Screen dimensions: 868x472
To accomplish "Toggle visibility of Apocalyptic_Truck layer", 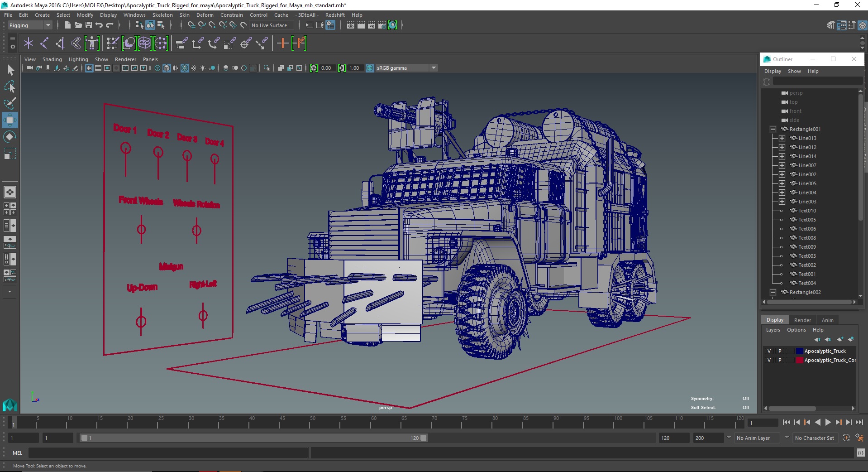I will pos(769,351).
